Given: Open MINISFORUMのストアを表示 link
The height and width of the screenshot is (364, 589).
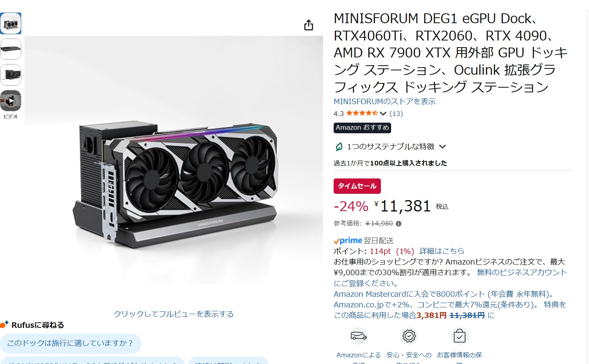Looking at the screenshot, I should [x=384, y=101].
